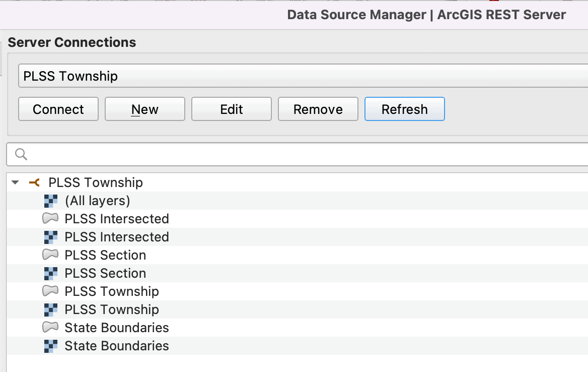Click the raster tile icon for State Boundaries
The height and width of the screenshot is (372, 588).
click(50, 346)
